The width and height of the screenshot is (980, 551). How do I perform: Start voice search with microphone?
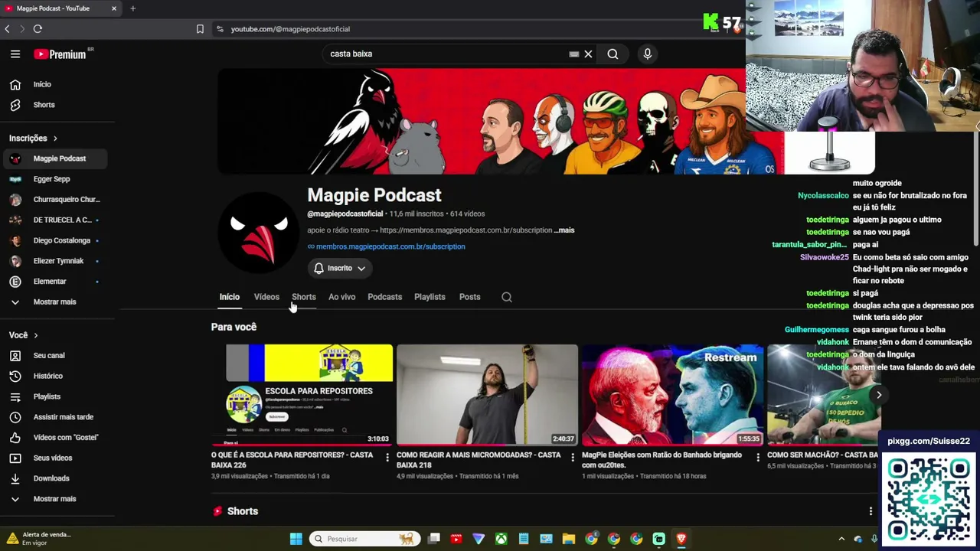pyautogui.click(x=648, y=54)
